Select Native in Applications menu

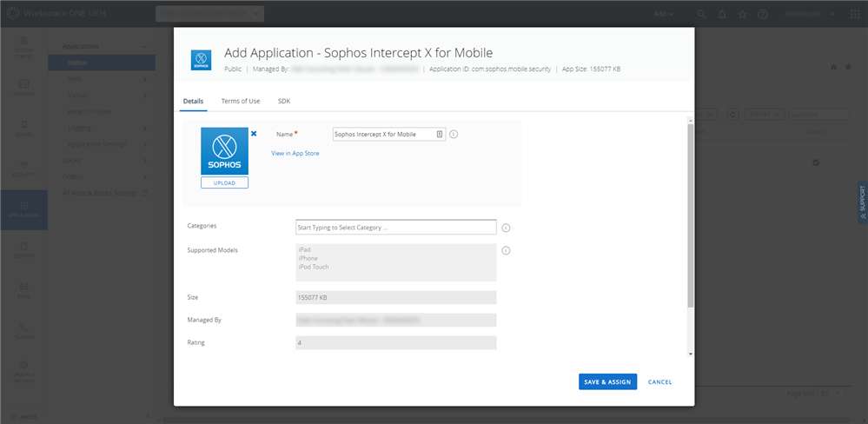coord(102,63)
